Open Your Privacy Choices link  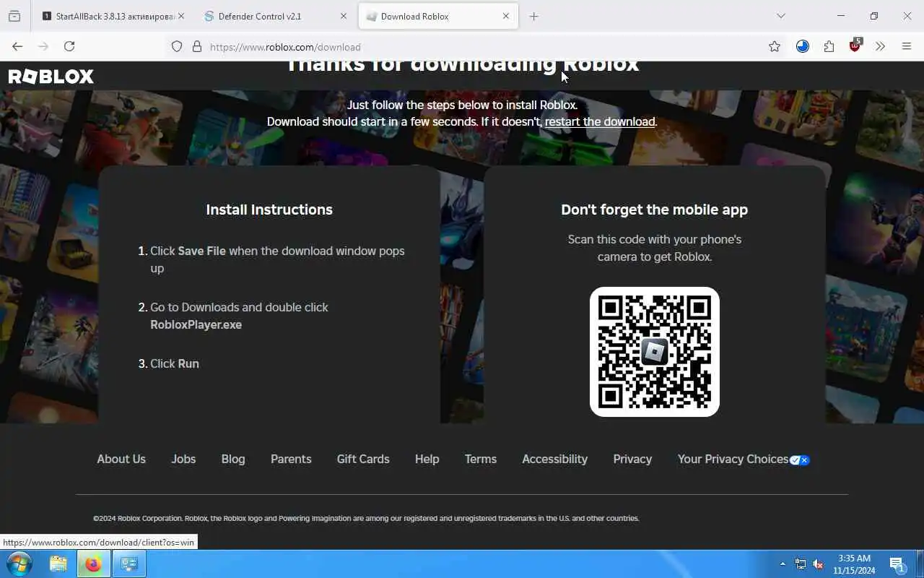[733, 459]
